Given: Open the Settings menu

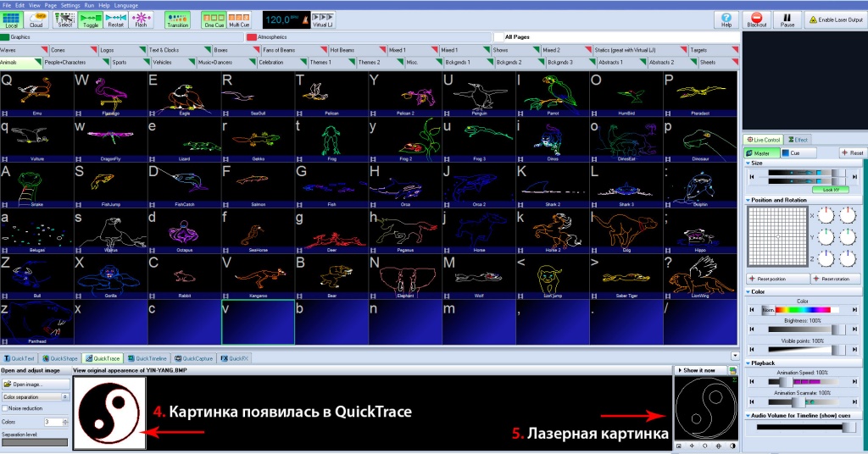Looking at the screenshot, I should point(70,5).
